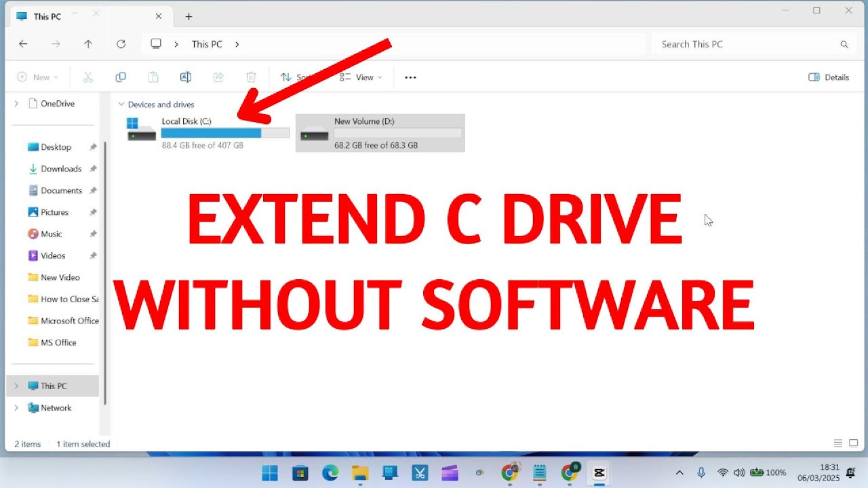Image resolution: width=868 pixels, height=488 pixels.
Task: Expand This PC in navigation pane
Action: [16, 386]
